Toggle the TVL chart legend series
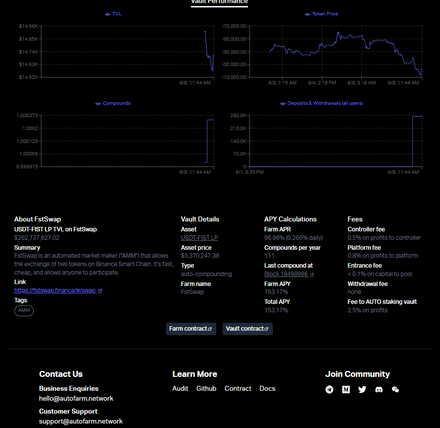The width and height of the screenshot is (440, 428). tap(113, 14)
